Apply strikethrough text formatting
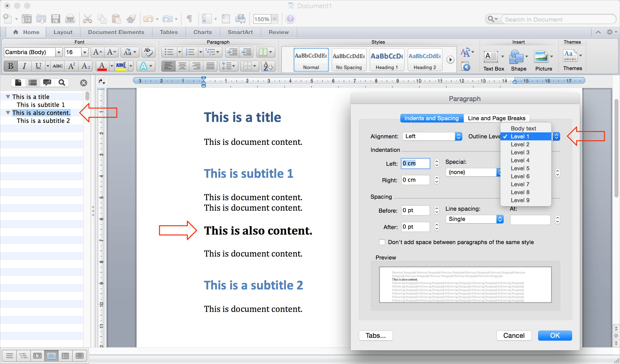620x364 pixels. pos(58,66)
